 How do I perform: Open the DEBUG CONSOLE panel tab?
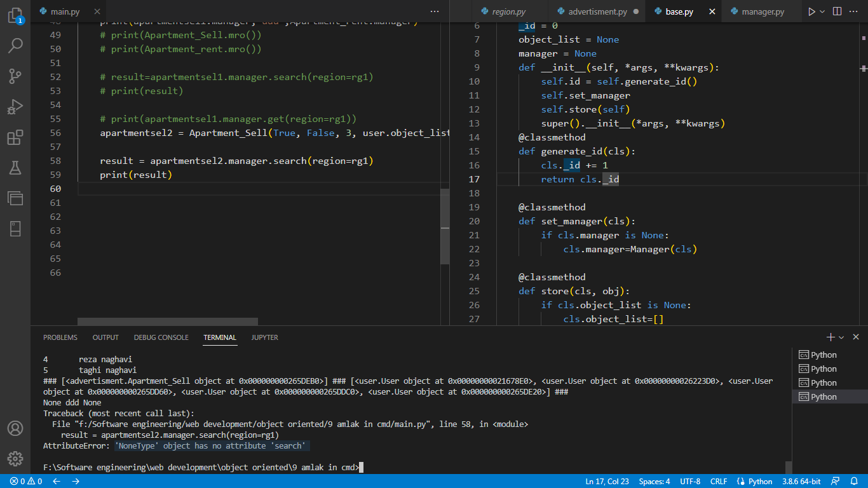point(161,337)
